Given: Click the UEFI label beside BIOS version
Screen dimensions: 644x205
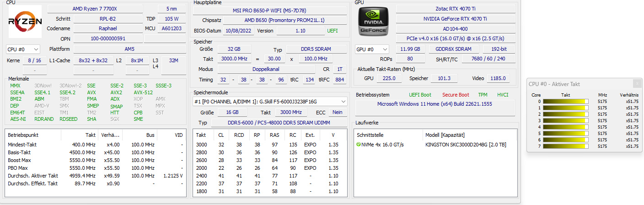Looking at the screenshot, I should pos(333,31).
